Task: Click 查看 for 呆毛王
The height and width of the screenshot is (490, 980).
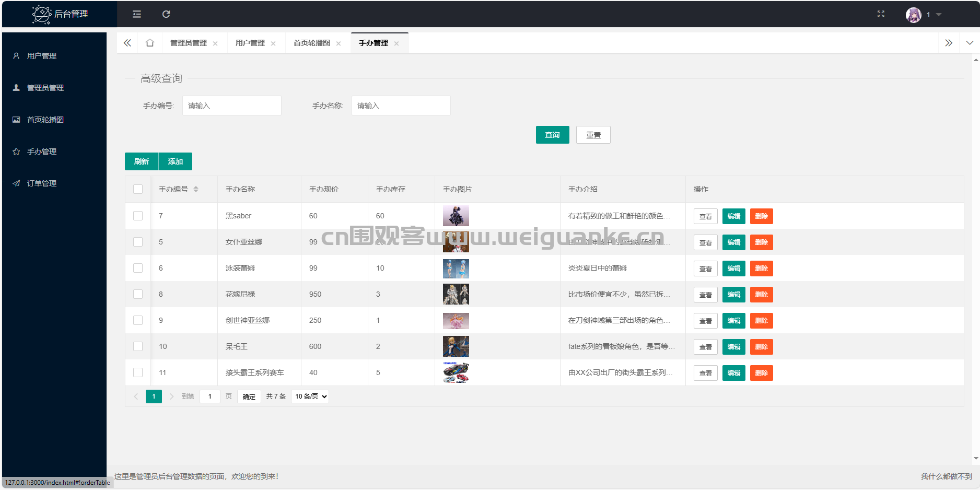Action: pyautogui.click(x=706, y=347)
